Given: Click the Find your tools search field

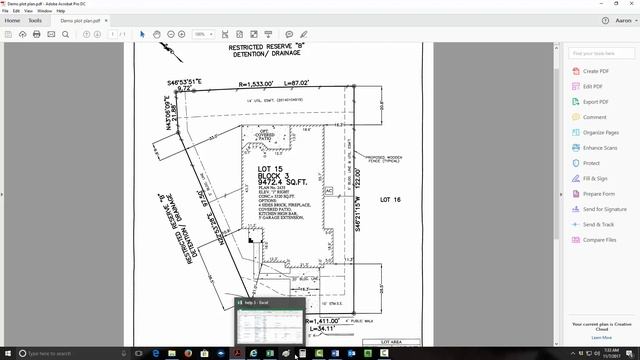Looking at the screenshot, I should (602, 53).
